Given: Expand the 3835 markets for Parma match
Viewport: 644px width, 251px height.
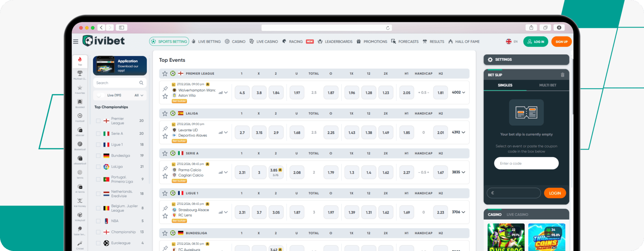Looking at the screenshot, I should pyautogui.click(x=458, y=172).
